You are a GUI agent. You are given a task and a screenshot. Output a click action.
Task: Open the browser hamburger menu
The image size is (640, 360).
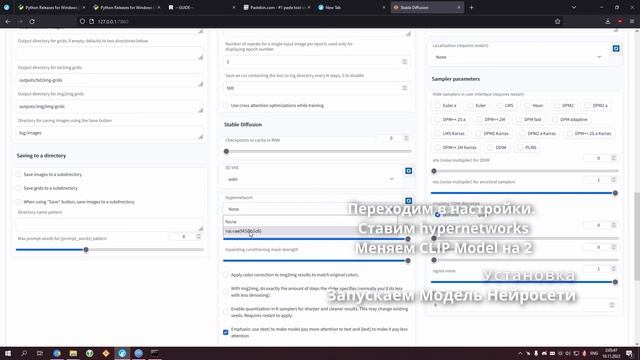(632, 21)
